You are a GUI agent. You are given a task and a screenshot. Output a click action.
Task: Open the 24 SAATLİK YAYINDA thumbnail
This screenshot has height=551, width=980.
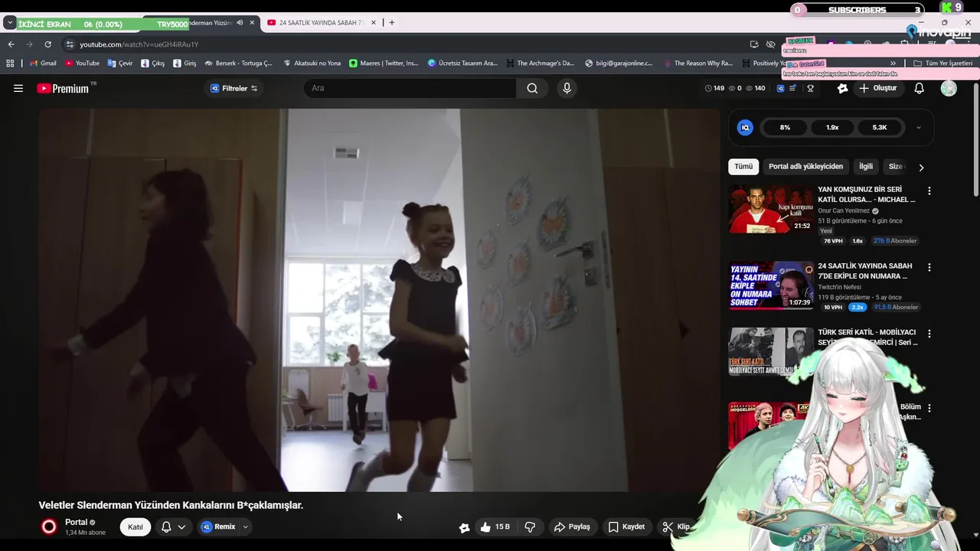771,285
